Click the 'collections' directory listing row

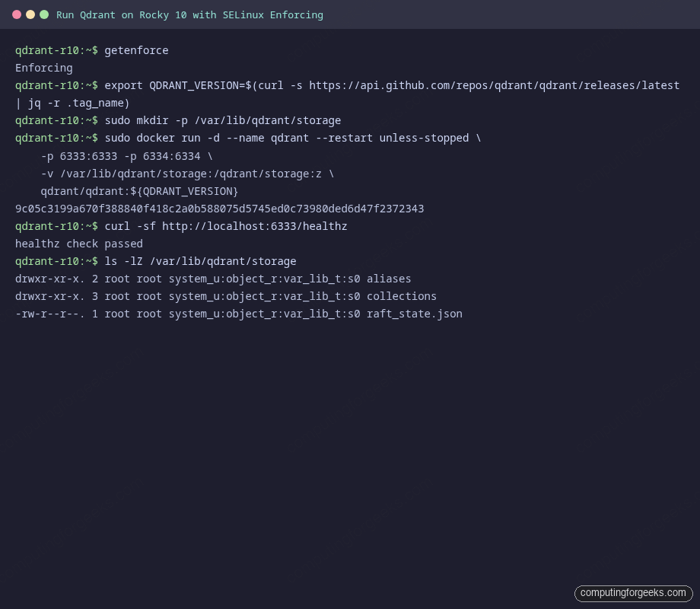tap(226, 296)
